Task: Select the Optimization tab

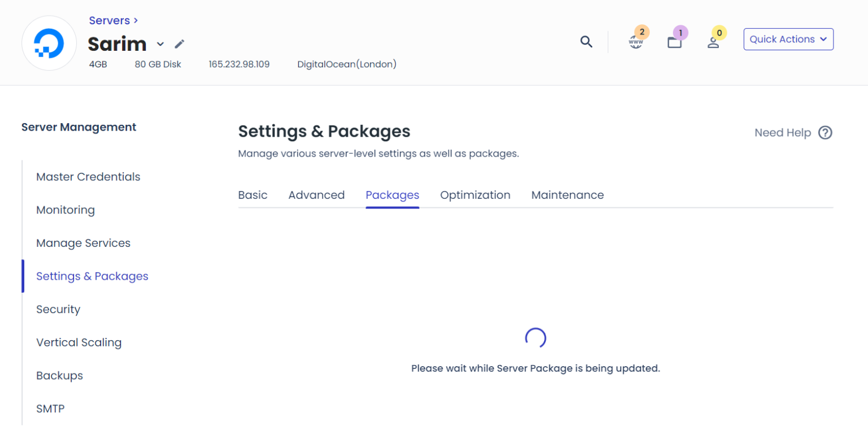Action: tap(475, 195)
